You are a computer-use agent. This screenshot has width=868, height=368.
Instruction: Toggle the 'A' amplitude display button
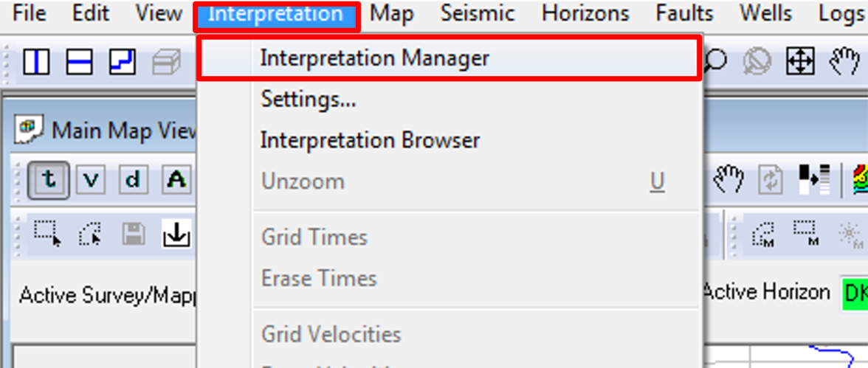point(176,180)
